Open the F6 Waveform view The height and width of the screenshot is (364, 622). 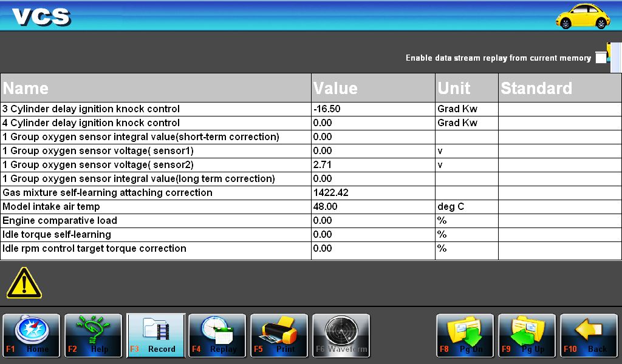pos(341,335)
